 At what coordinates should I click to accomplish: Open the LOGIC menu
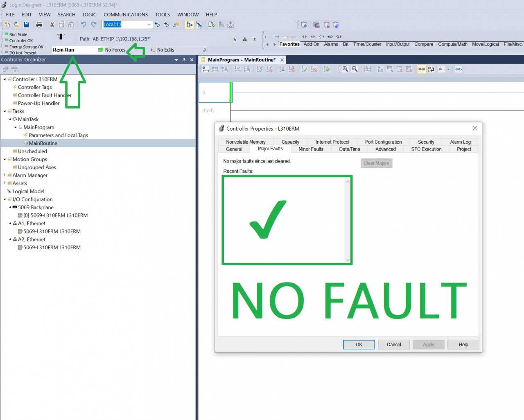89,14
